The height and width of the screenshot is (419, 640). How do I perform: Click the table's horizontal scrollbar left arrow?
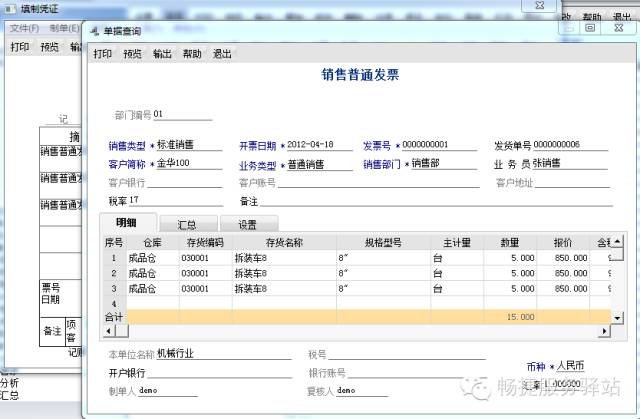pos(107,329)
